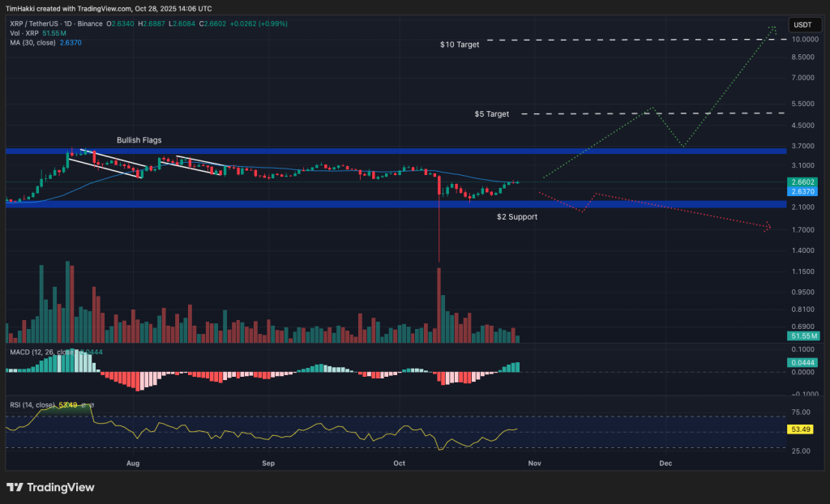Open the RSI indicator settings icon
Viewport: 830px width, 504px height.
[x=92, y=404]
